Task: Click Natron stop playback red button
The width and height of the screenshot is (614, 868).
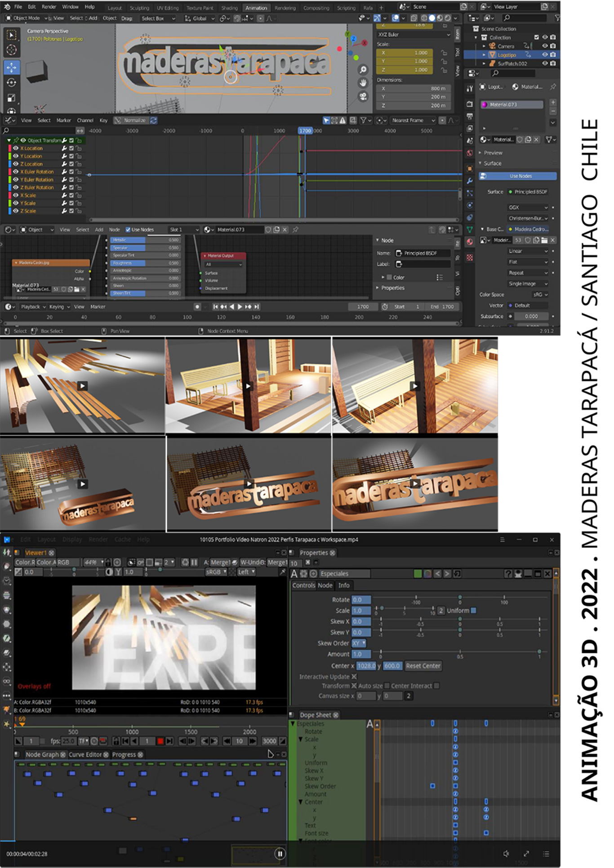Action: (x=160, y=741)
